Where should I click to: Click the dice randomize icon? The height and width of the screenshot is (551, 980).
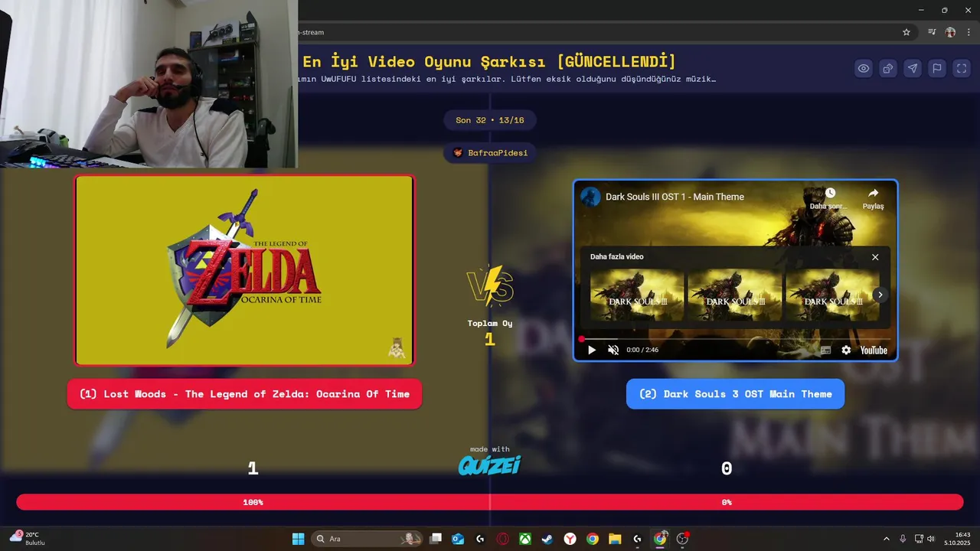pyautogui.click(x=888, y=68)
